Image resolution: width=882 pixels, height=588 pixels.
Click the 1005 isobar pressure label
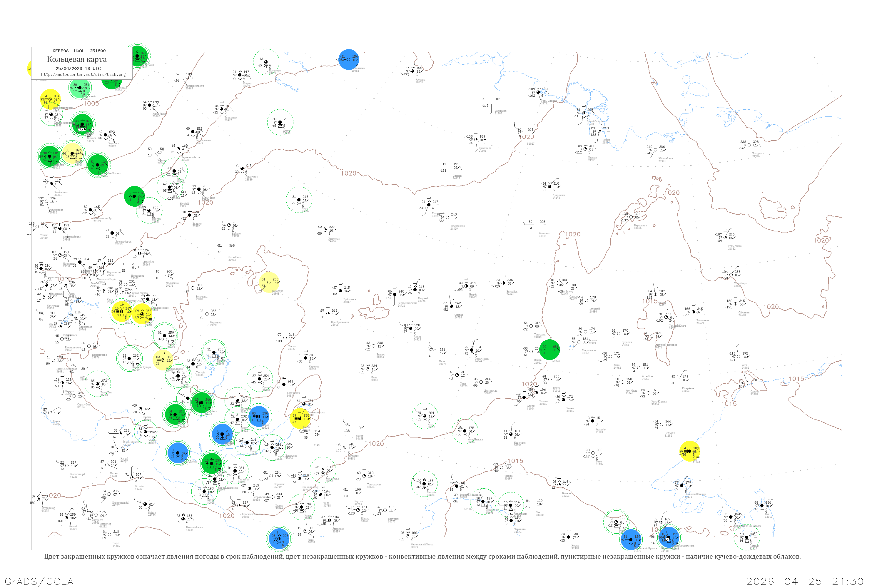91,103
